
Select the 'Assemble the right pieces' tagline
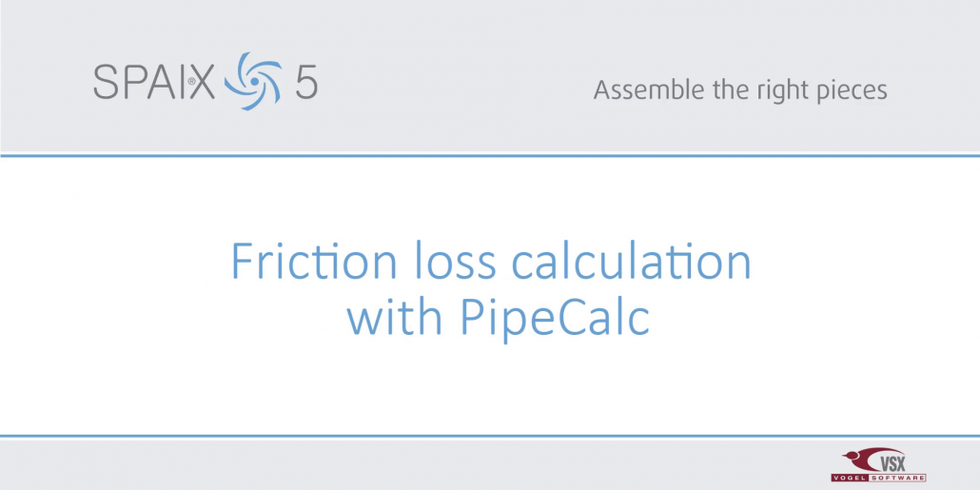(740, 90)
